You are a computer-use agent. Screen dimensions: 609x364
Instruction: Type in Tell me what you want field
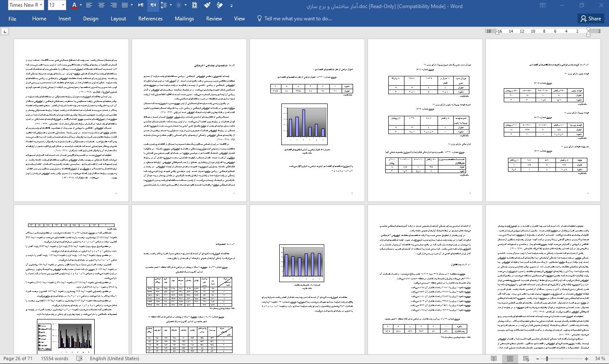(297, 19)
